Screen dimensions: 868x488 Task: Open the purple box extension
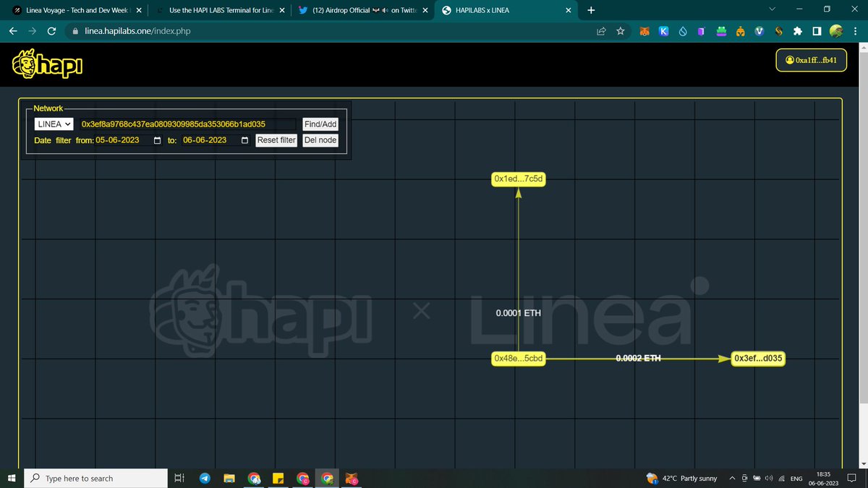tap(701, 32)
